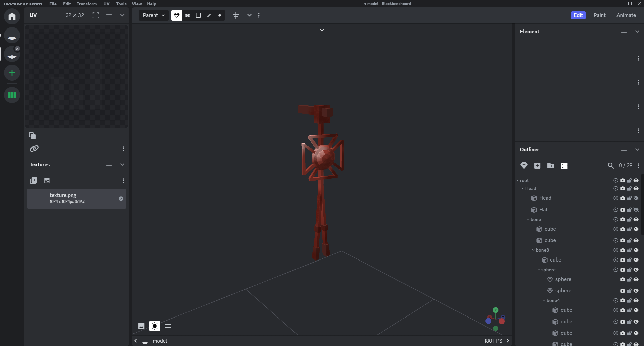This screenshot has height=346, width=644.
Task: Toggle visibility of root group
Action: click(636, 180)
